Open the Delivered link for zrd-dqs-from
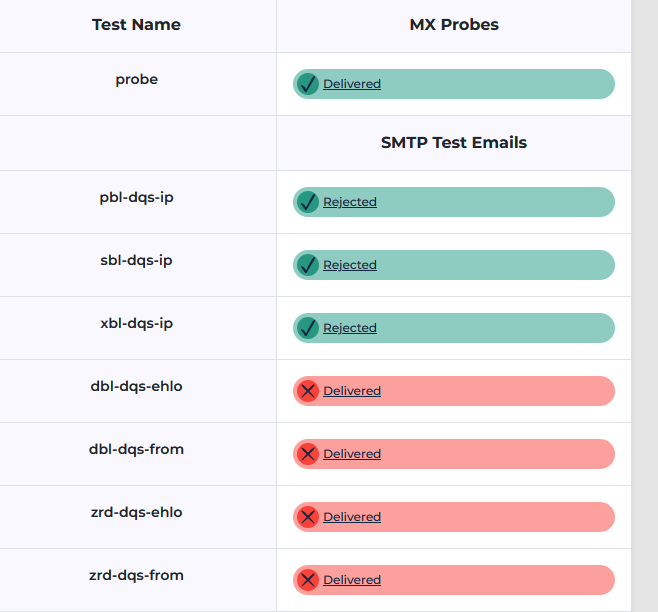The height and width of the screenshot is (612, 658). tap(352, 580)
